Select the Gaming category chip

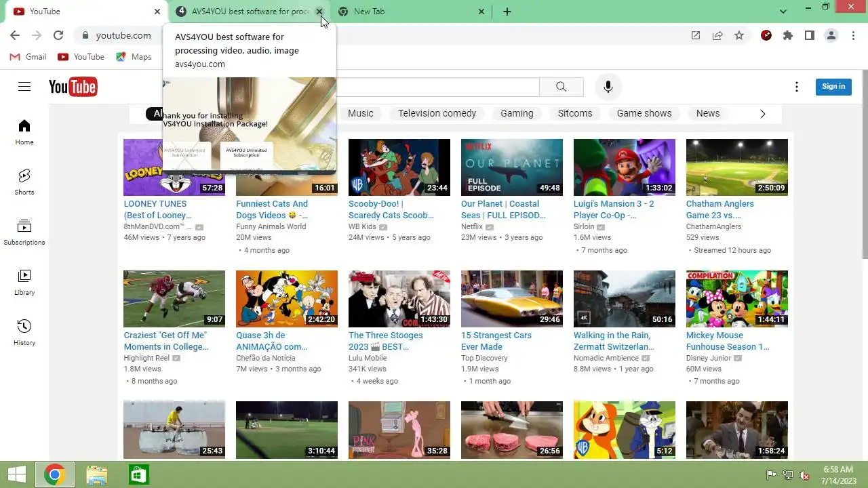517,113
